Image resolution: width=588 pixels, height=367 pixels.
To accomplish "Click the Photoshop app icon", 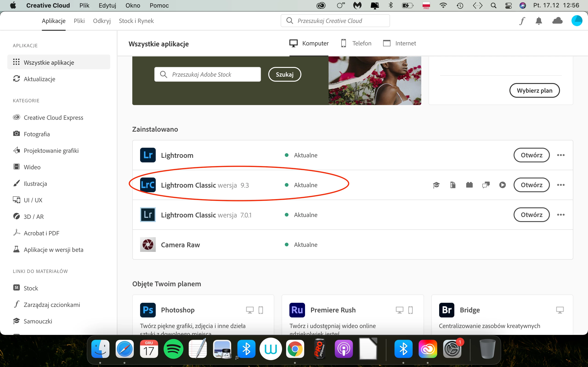I will tap(148, 310).
